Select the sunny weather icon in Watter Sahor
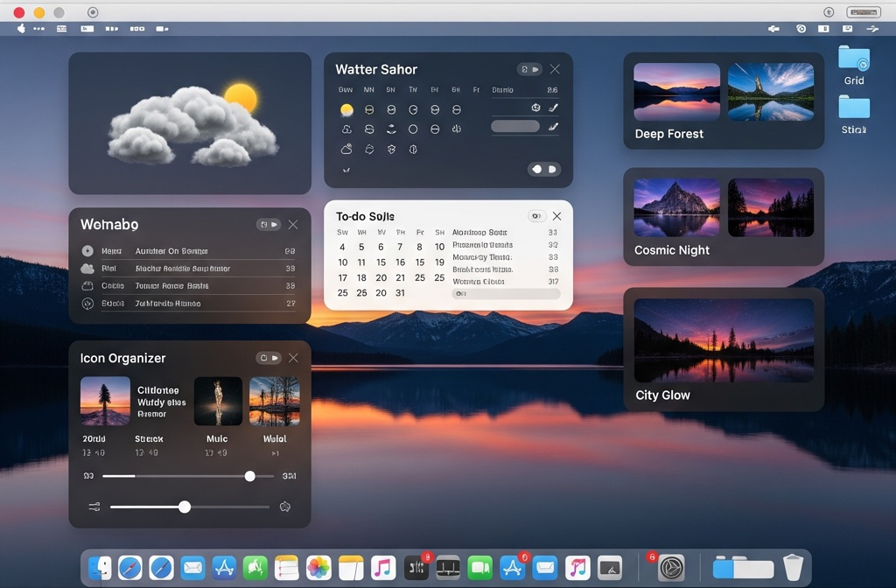896x588 pixels. click(346, 108)
